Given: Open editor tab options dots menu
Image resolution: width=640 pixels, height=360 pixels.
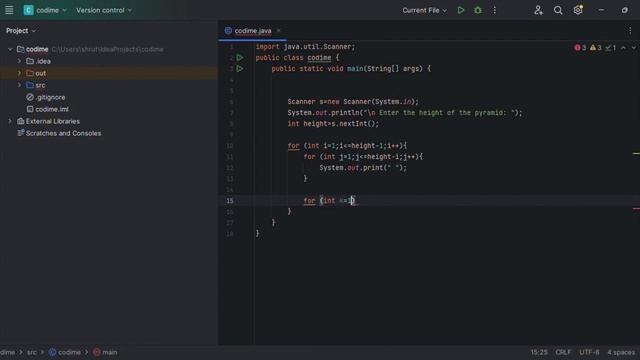Looking at the screenshot, I should [x=630, y=31].
